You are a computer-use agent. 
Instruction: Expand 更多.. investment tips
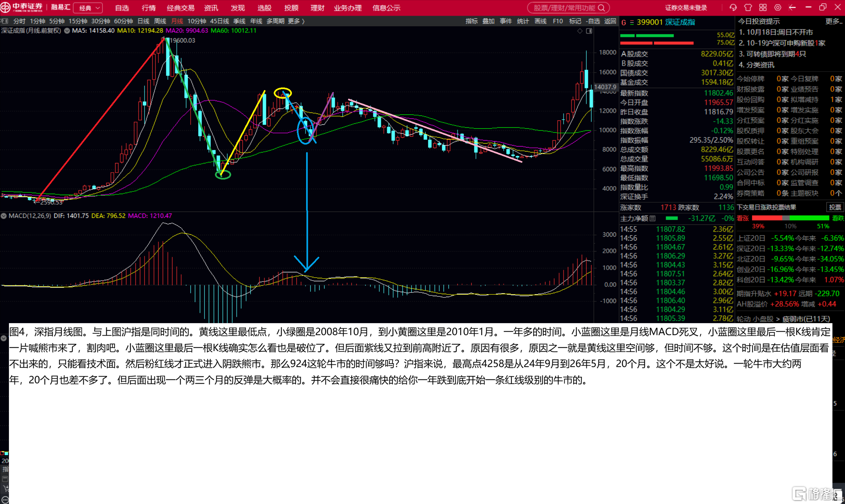pyautogui.click(x=834, y=21)
